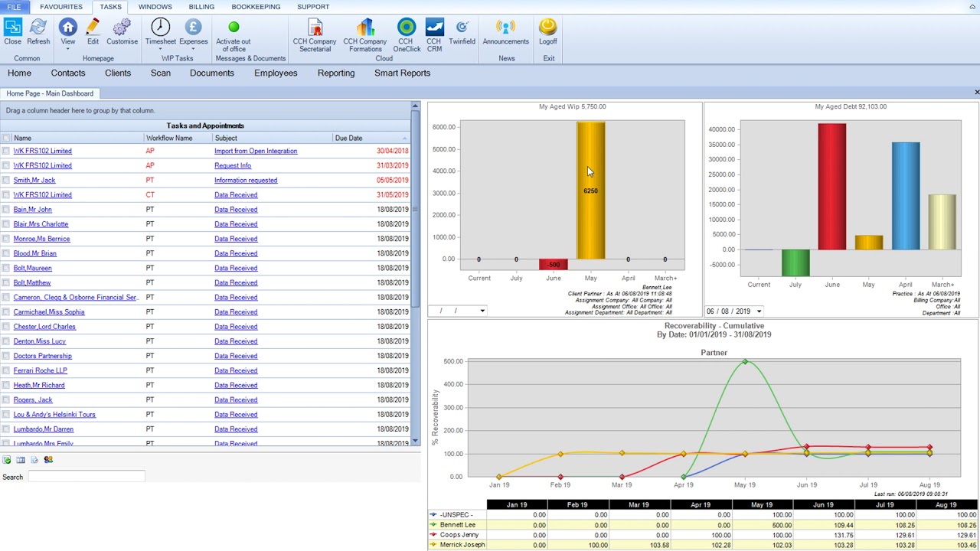Click the Timesheet clock icon
980x551 pixels.
(161, 28)
